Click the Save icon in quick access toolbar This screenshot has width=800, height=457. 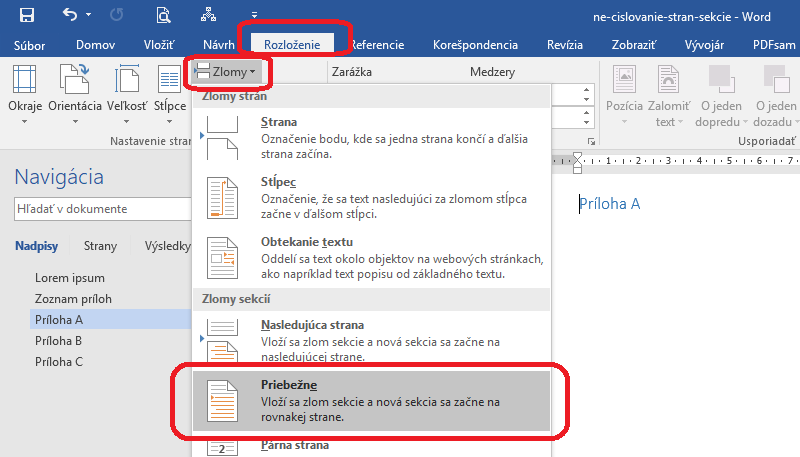click(27, 15)
